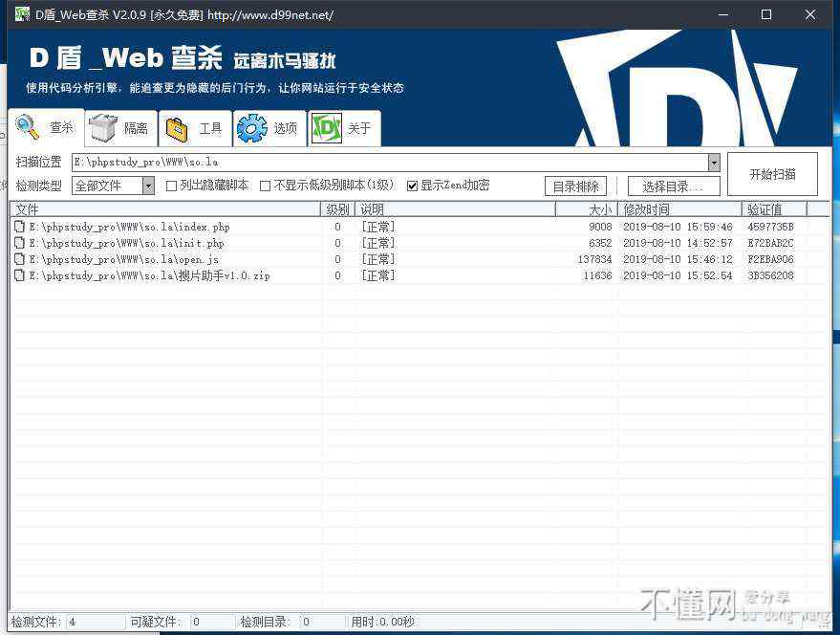Screen dimensions: 840x635
Task: Click modified time 2019-08-10 14:52:57
Action: [x=678, y=243]
